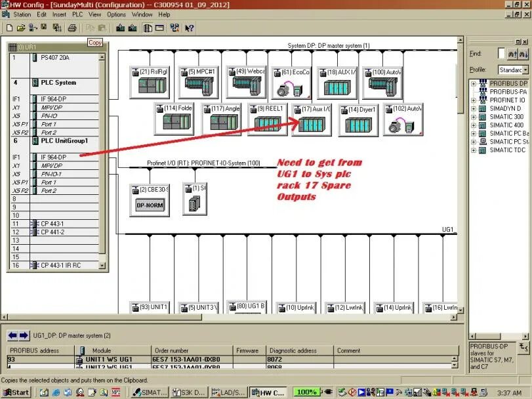This screenshot has height=399, width=532.
Task: Click the Find input field
Action: pyautogui.click(x=501, y=54)
